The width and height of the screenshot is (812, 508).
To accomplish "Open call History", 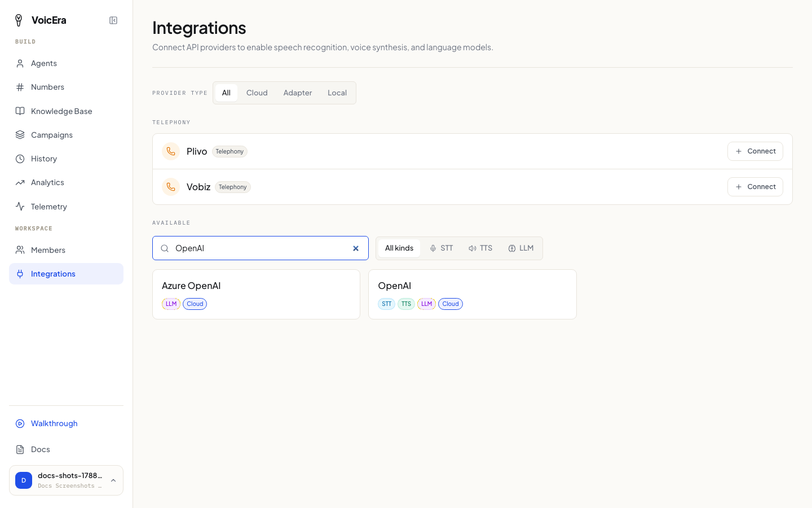I will pos(67,159).
